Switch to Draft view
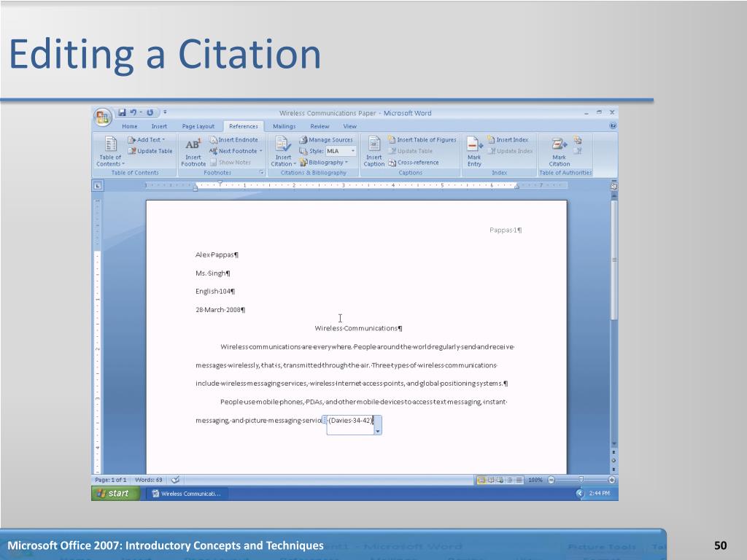Screen dimensions: 747x560 519,480
